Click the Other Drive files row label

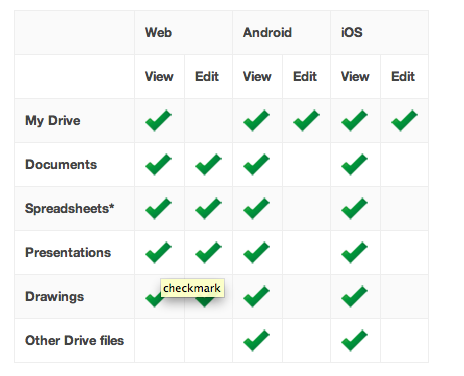coord(75,340)
